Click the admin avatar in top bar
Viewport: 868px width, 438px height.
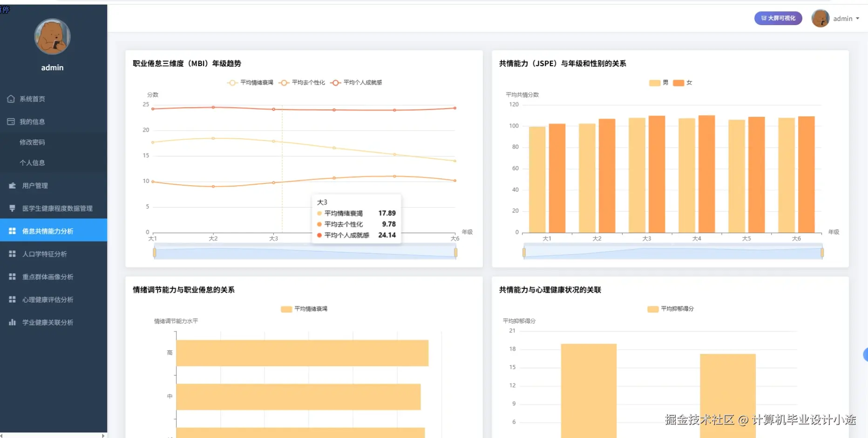pyautogui.click(x=820, y=19)
